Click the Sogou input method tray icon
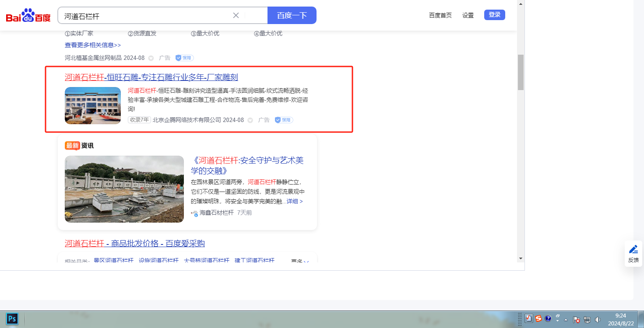644x328 pixels. coord(538,319)
